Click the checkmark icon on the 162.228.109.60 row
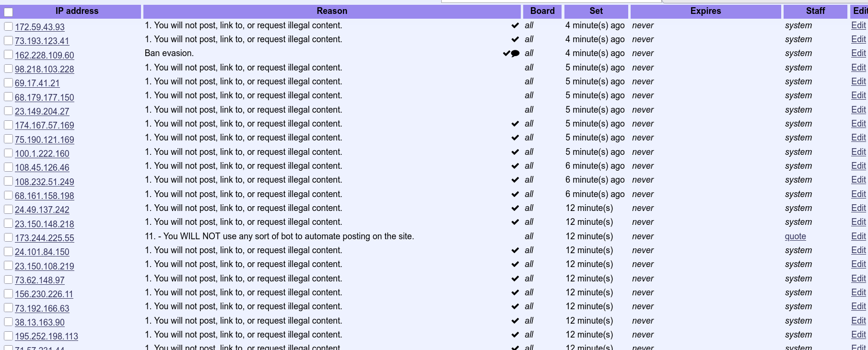This screenshot has height=350, width=868. [506, 53]
